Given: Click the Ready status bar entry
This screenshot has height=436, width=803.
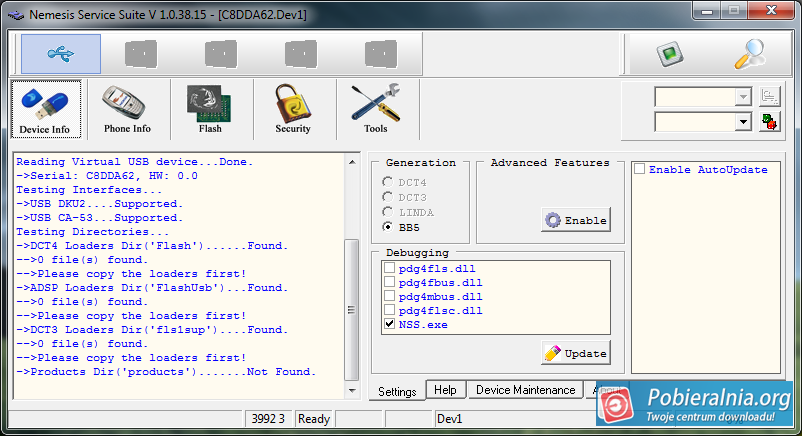Looking at the screenshot, I should 314,419.
